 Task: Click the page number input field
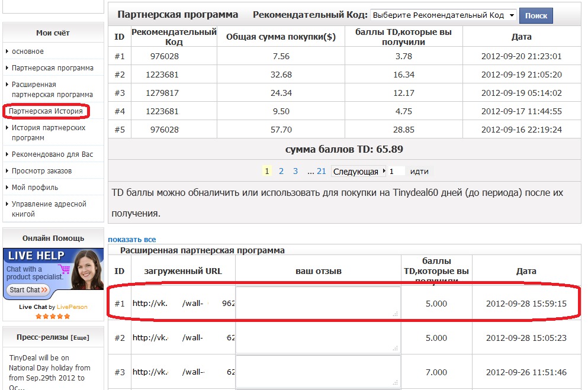pyautogui.click(x=396, y=171)
